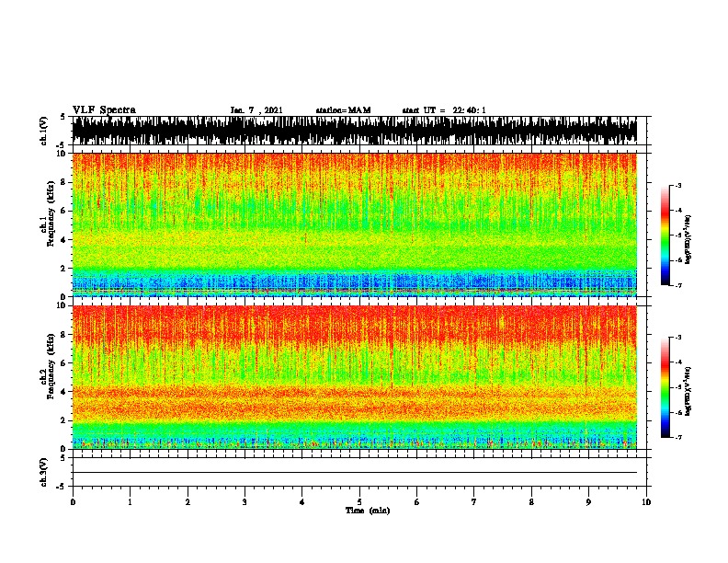This screenshot has width=728, height=563.
Task: Click the '2' kHz tick on ch.2 frequency axis
Action: click(x=63, y=420)
